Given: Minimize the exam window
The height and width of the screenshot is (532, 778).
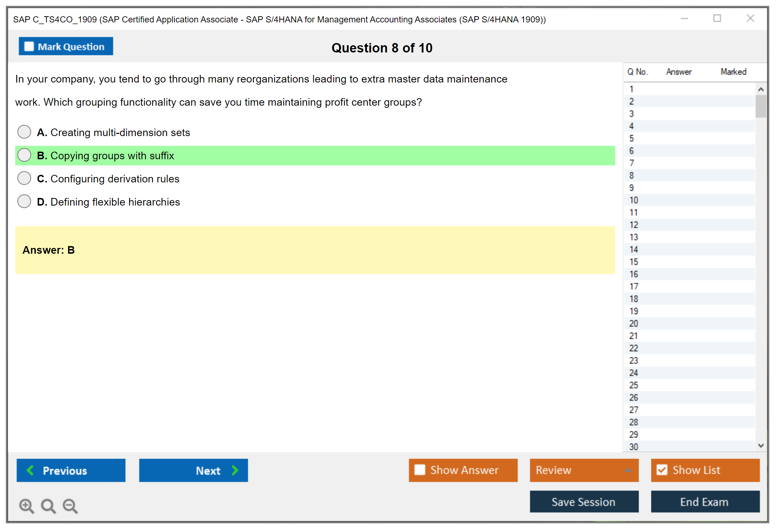Looking at the screenshot, I should point(684,18).
